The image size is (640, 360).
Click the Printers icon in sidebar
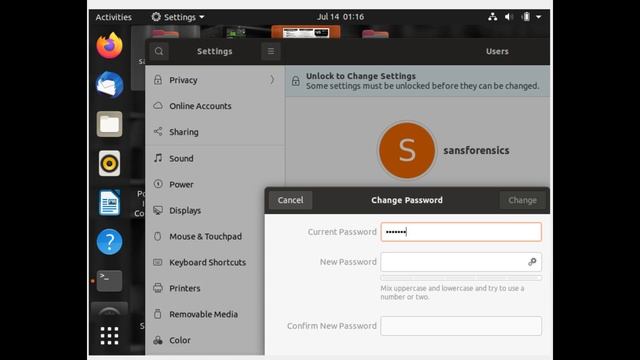[158, 288]
